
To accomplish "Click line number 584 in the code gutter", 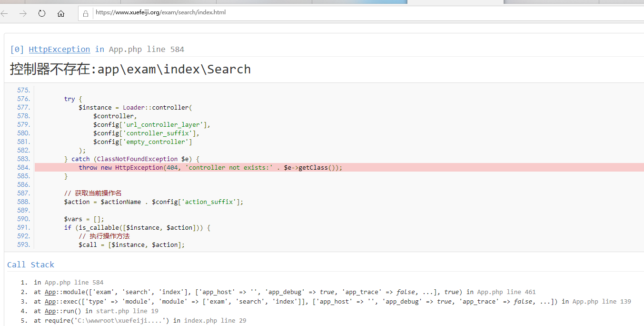I will pos(23,167).
